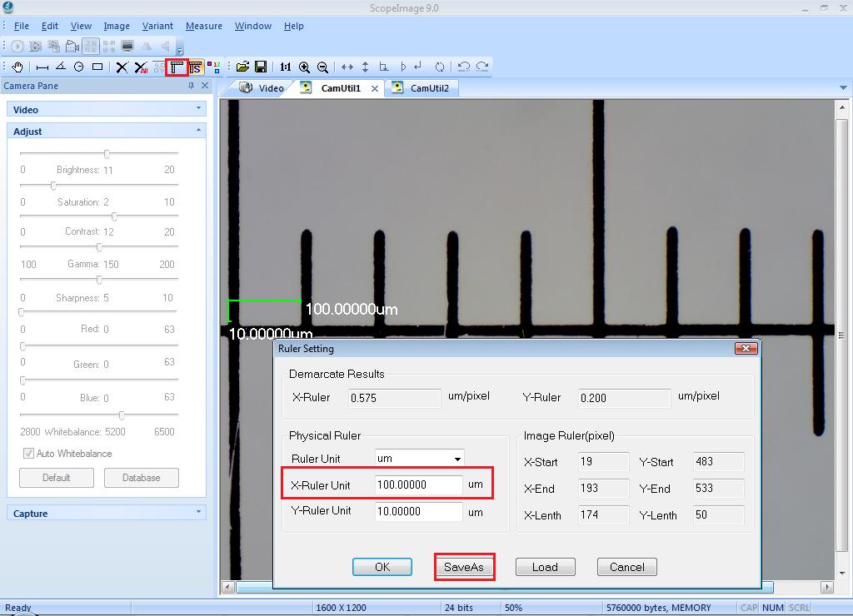Click the Y-Ruler um/pixel result field
This screenshot has width=853, height=616.
tap(624, 398)
